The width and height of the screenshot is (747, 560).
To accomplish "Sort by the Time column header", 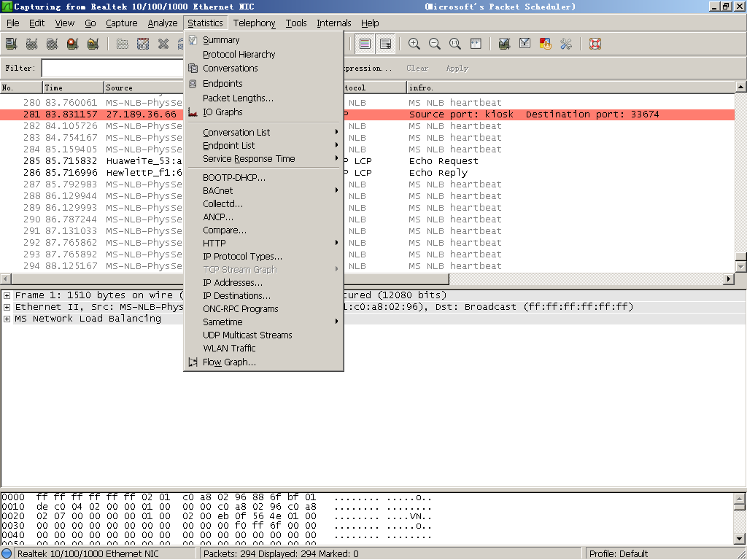I will click(73, 87).
